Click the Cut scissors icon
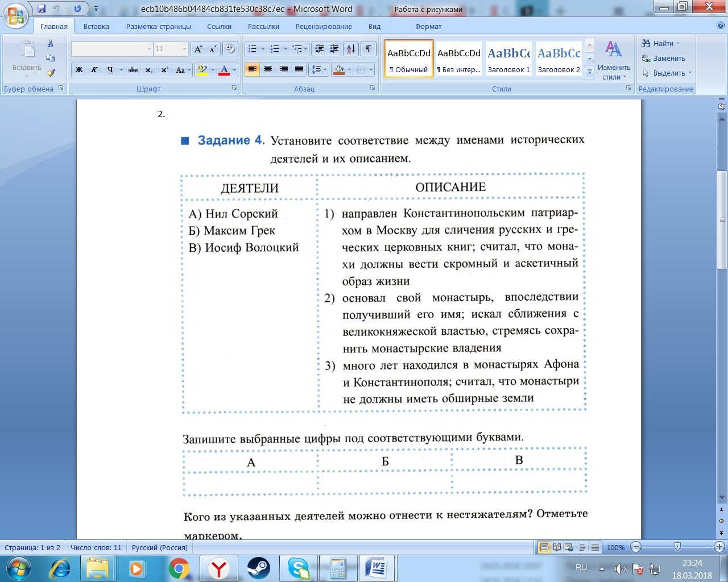The width and height of the screenshot is (728, 582). coord(50,44)
